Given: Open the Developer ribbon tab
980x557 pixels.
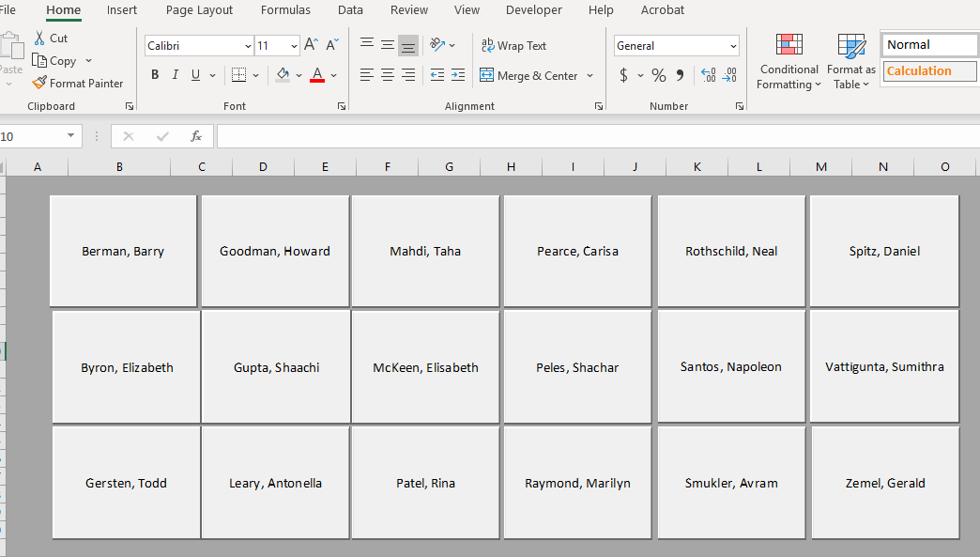Looking at the screenshot, I should (x=533, y=10).
